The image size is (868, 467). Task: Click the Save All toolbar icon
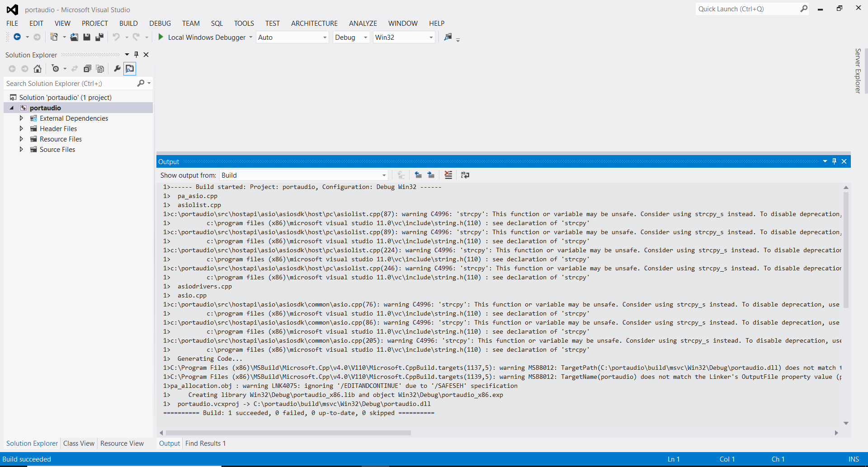coord(99,37)
